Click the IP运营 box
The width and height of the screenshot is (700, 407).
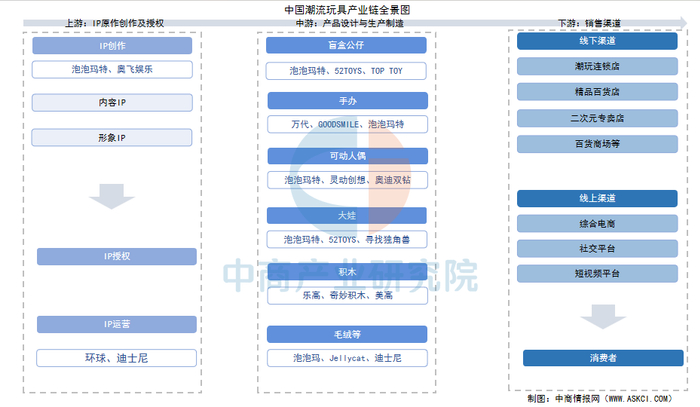117,324
